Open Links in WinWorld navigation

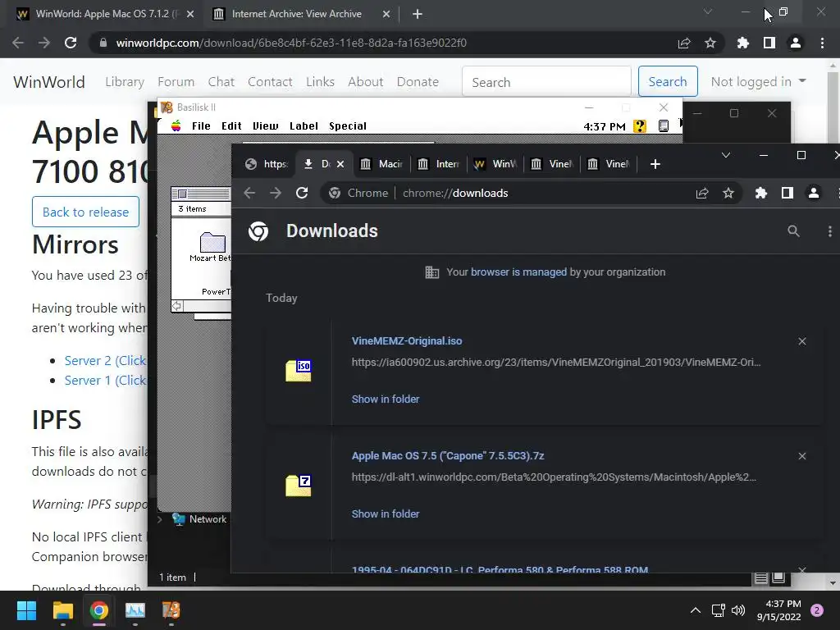tap(321, 82)
